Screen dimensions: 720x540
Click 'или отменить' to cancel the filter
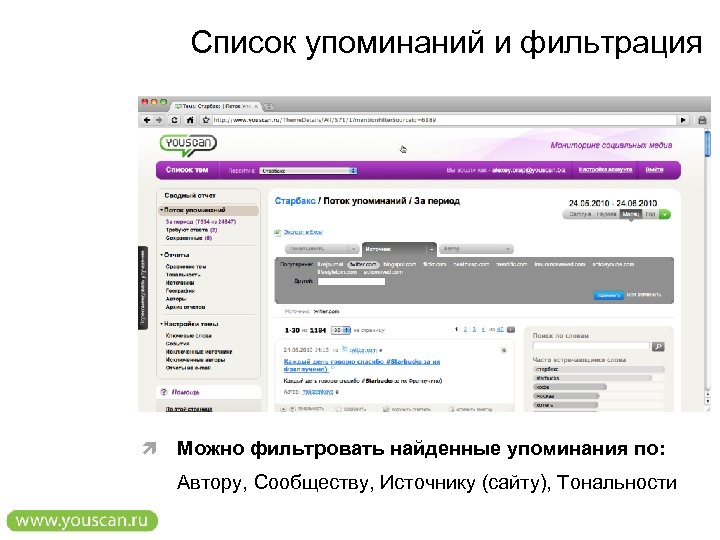pyautogui.click(x=644, y=295)
